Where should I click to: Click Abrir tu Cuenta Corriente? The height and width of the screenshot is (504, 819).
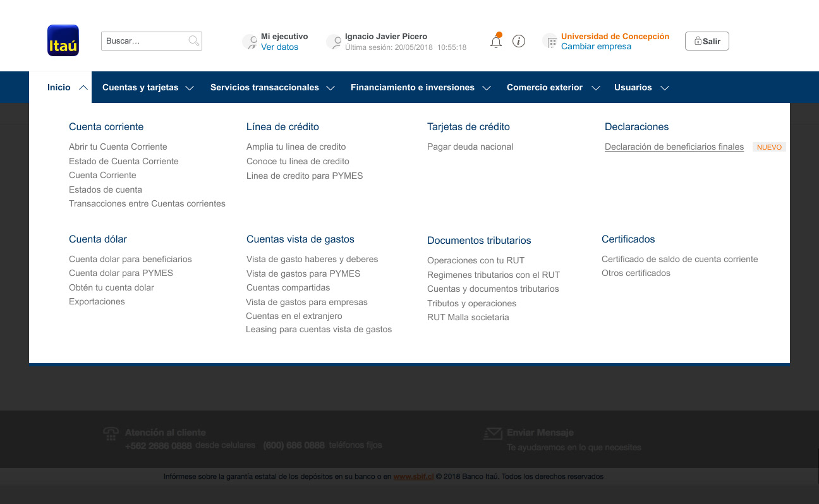(x=118, y=147)
